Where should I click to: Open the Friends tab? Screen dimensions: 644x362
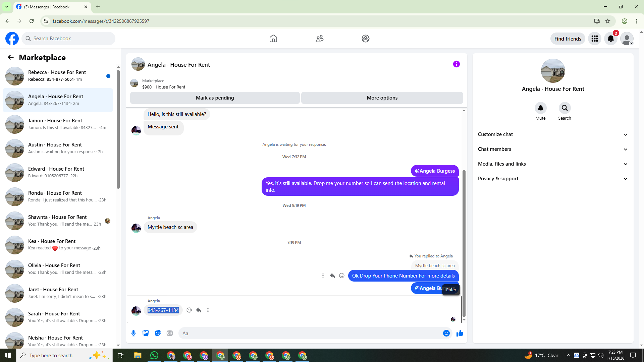point(319,39)
